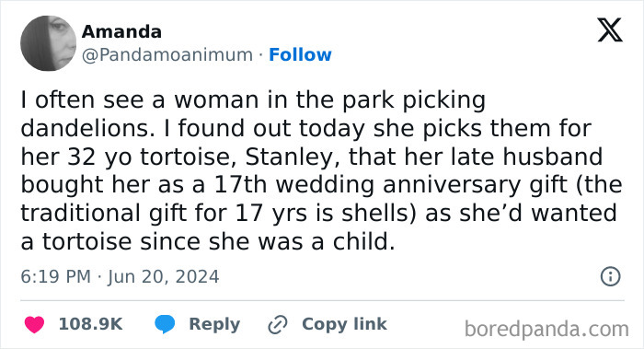The image size is (644, 349).
Task: Follow the Pandamoanimum account
Action: click(300, 54)
